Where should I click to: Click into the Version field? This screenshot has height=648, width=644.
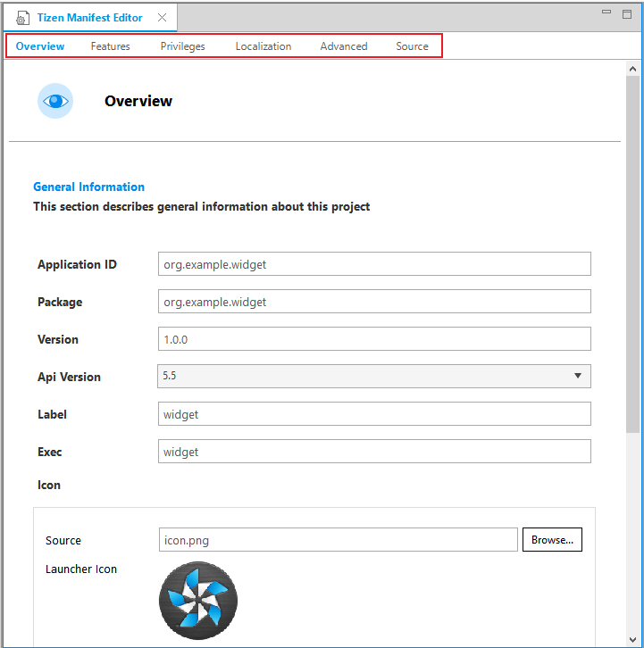[x=373, y=339]
